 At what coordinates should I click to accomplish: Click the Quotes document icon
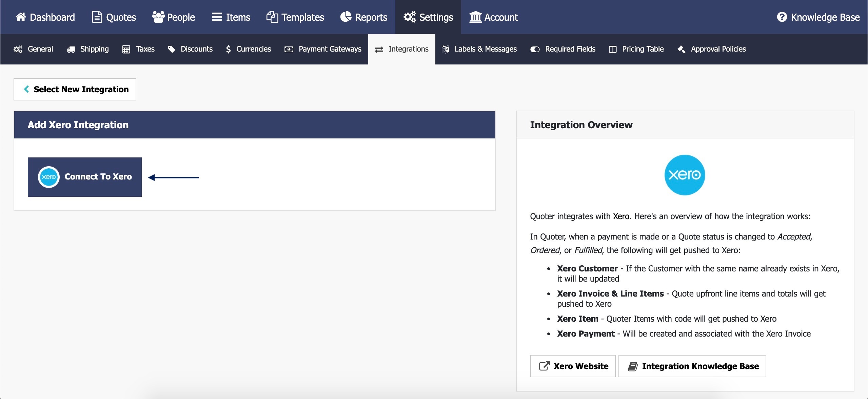click(x=97, y=17)
